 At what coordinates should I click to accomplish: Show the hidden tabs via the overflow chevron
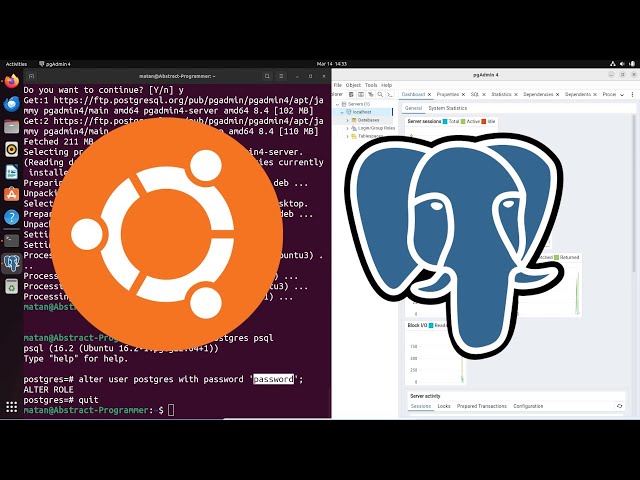tap(622, 94)
